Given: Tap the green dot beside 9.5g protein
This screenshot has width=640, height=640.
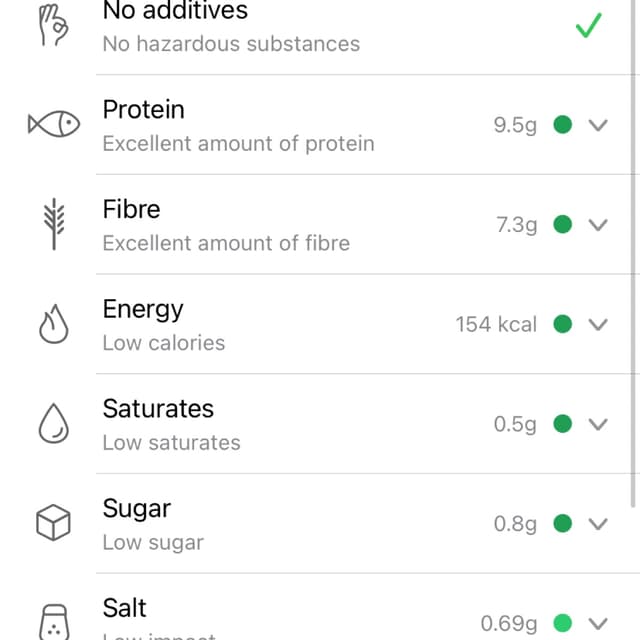Looking at the screenshot, I should [562, 124].
